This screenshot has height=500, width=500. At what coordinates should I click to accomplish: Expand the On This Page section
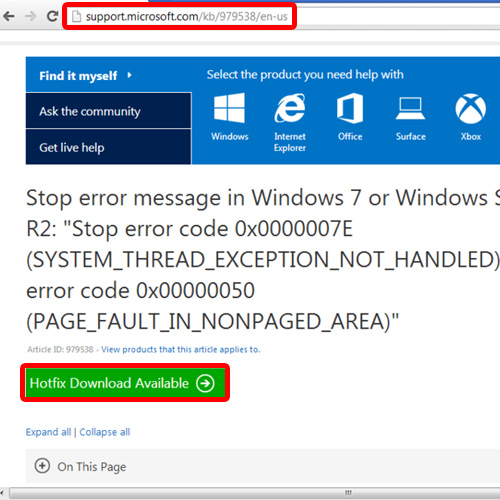pos(42,466)
